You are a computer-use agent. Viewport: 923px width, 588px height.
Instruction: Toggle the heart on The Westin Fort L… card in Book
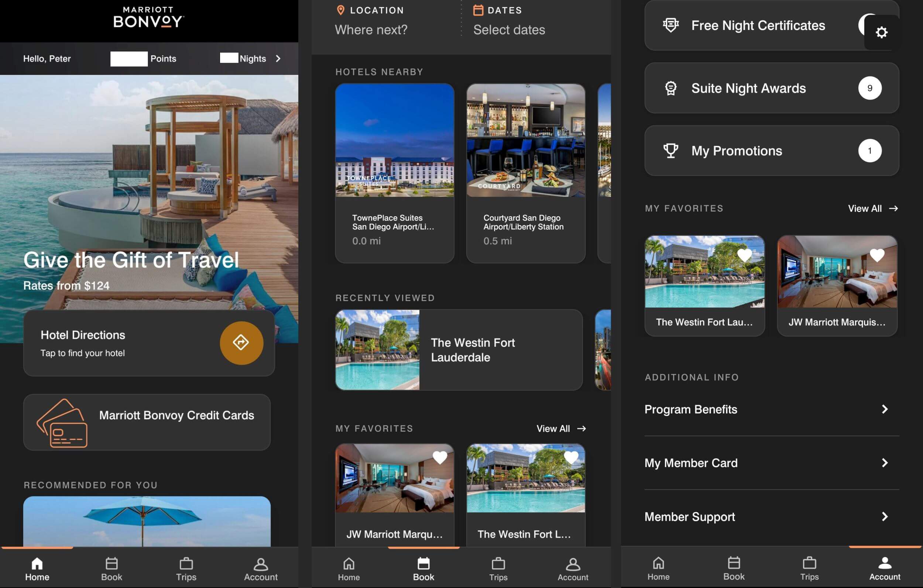coord(571,457)
